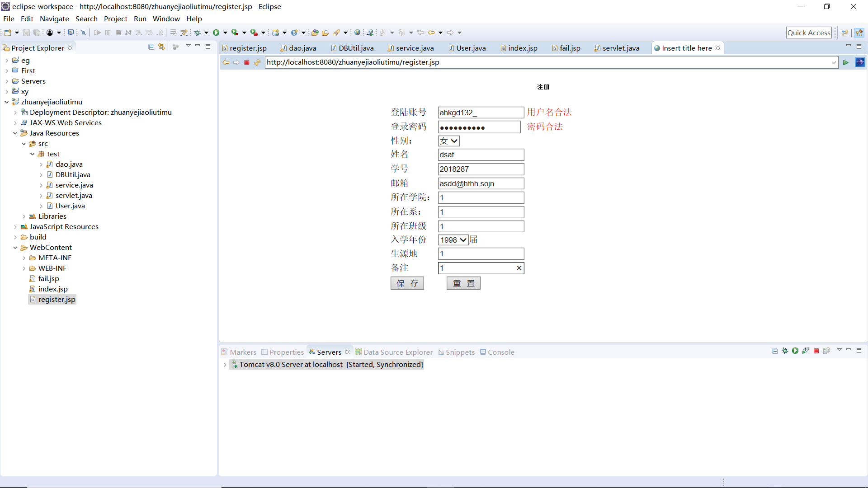Viewport: 868px width, 488px height.
Task: Select the Servers project in explorer
Action: pos(28,81)
